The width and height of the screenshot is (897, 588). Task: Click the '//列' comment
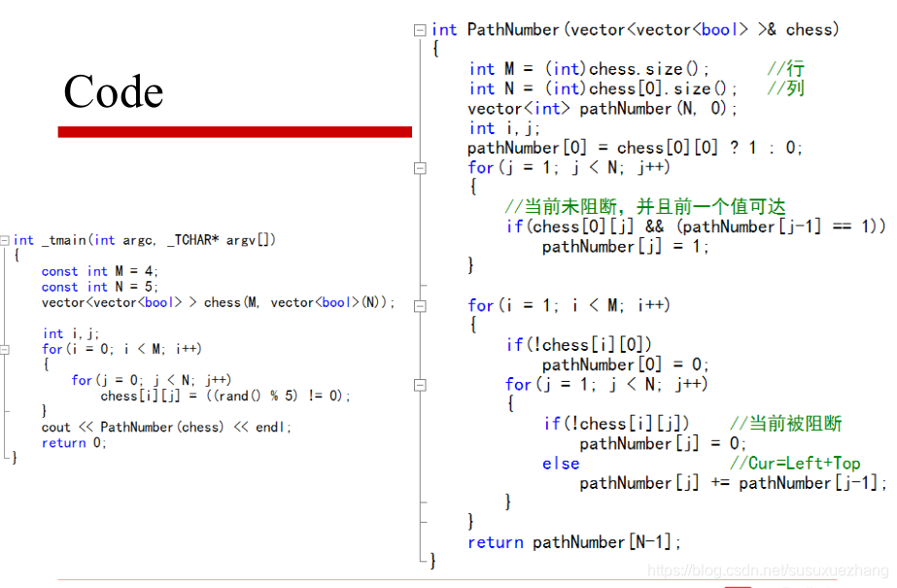click(x=786, y=88)
